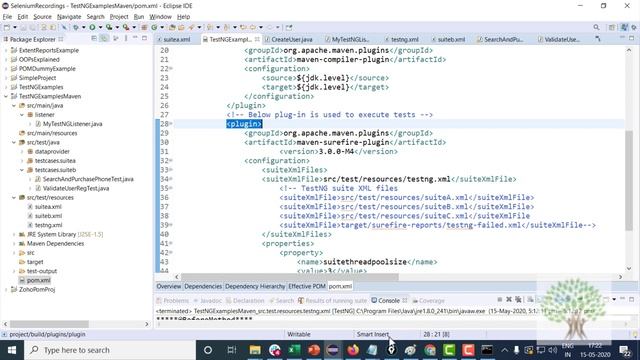
Task: Expand the ExtentReportsExample project
Action: (6, 50)
